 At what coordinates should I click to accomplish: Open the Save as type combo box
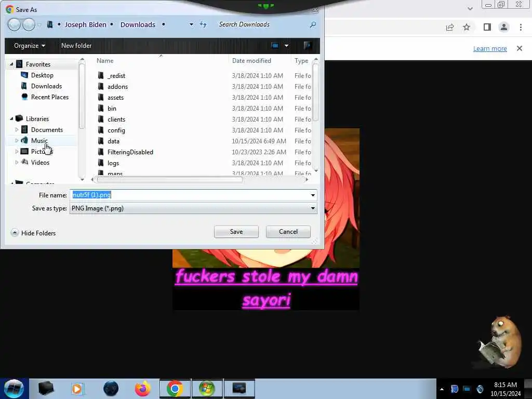click(x=193, y=208)
